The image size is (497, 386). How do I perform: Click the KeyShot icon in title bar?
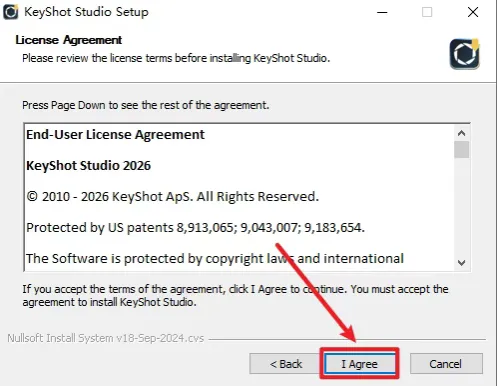11,12
